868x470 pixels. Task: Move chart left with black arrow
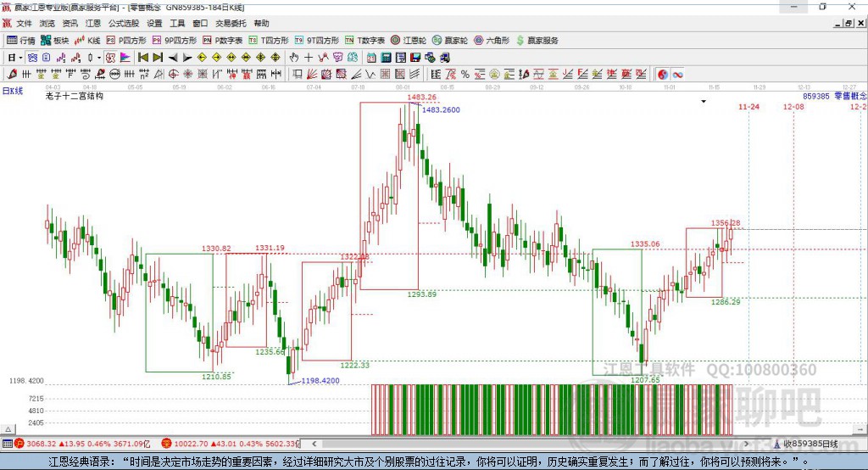[173, 58]
